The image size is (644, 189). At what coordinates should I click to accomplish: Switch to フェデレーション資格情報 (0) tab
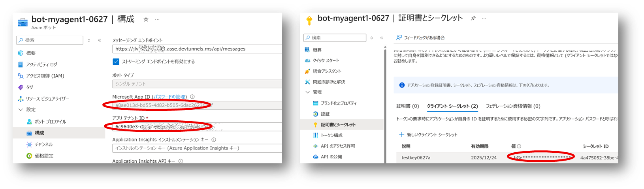[x=513, y=106]
